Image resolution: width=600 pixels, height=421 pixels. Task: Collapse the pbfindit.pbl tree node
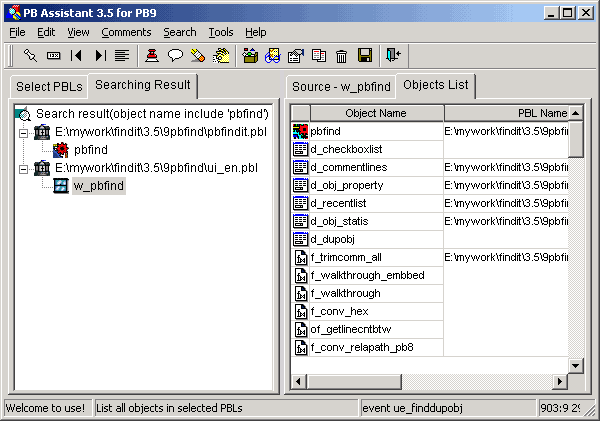24,132
